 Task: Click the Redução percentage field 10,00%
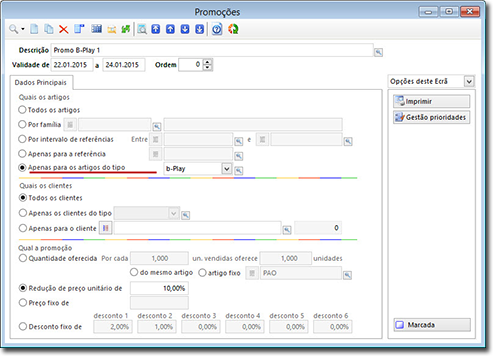click(x=159, y=288)
